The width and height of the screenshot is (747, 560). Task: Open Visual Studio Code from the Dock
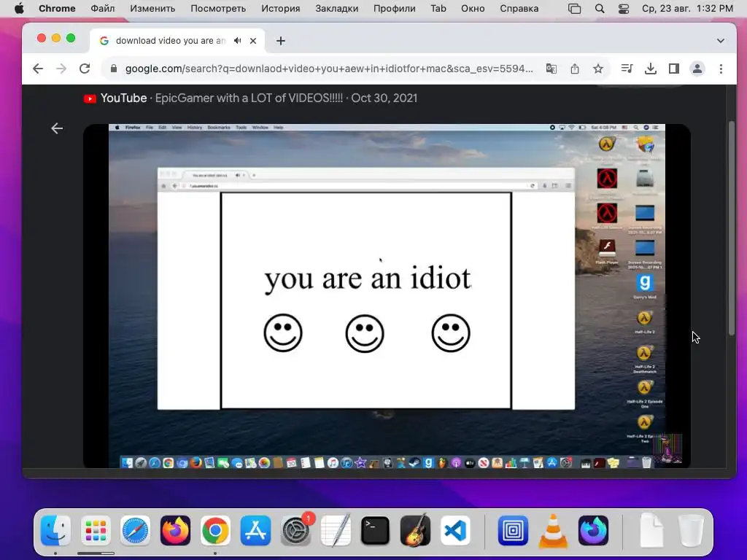pyautogui.click(x=455, y=530)
